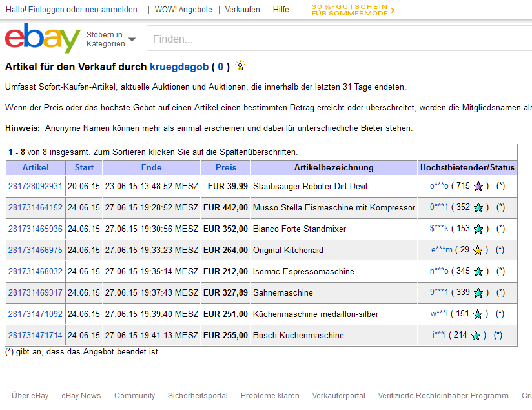This screenshot has width=532, height=410.
Task: Click the Verkaufen link in the header
Action: click(242, 10)
